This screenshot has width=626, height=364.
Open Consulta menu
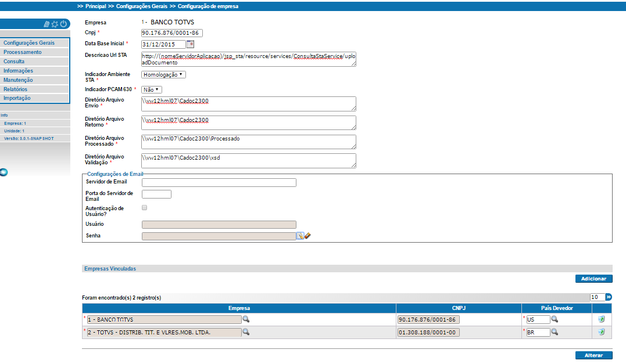[35, 62]
